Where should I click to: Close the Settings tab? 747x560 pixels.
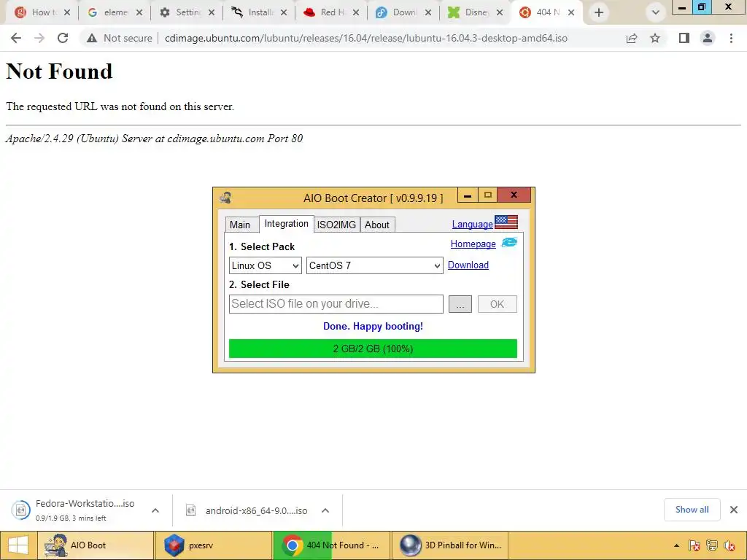click(x=212, y=12)
